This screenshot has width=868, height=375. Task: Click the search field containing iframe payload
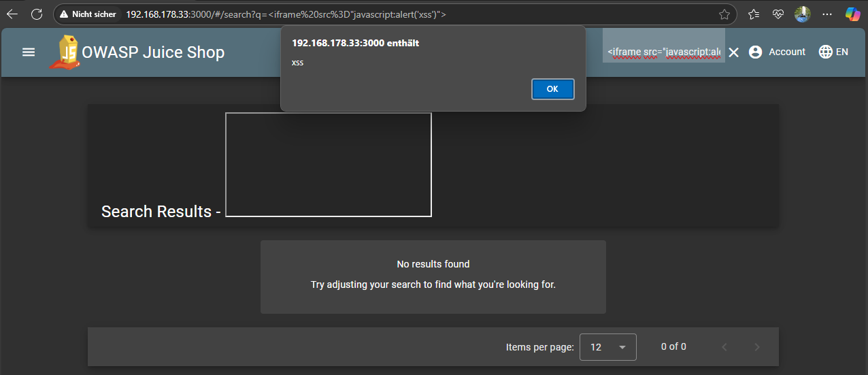pos(663,46)
